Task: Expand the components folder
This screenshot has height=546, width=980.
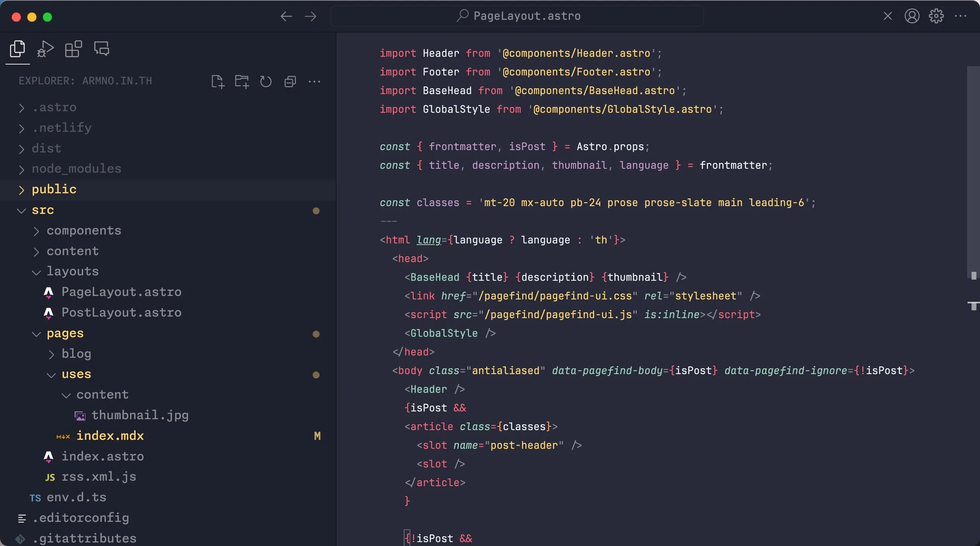Action: pos(84,231)
